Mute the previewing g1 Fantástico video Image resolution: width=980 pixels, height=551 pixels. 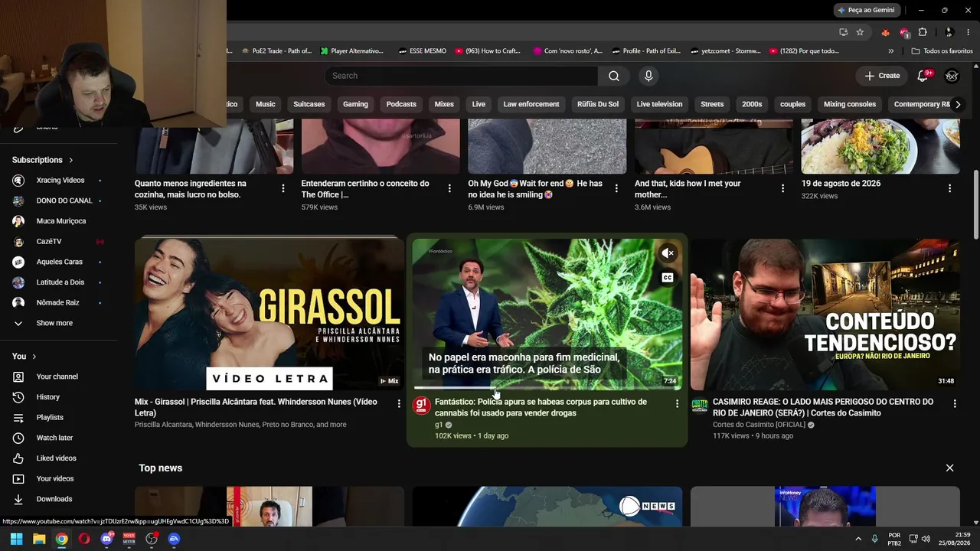coord(668,253)
